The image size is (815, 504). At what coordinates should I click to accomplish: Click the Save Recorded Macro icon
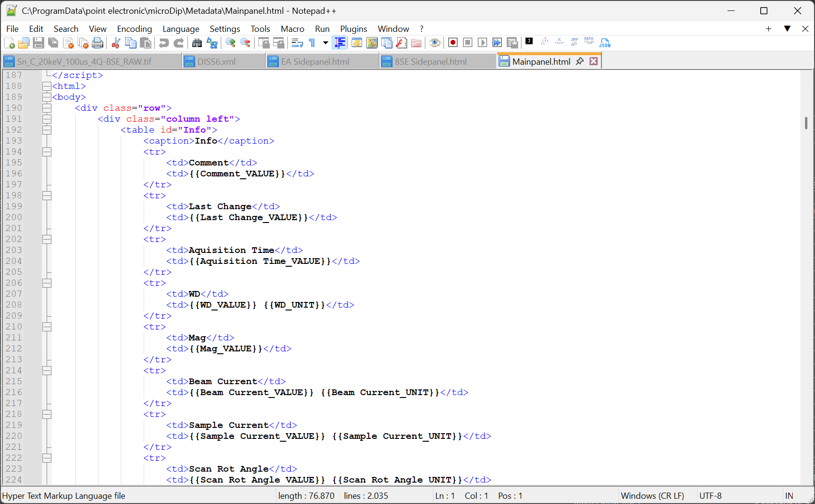[x=512, y=43]
